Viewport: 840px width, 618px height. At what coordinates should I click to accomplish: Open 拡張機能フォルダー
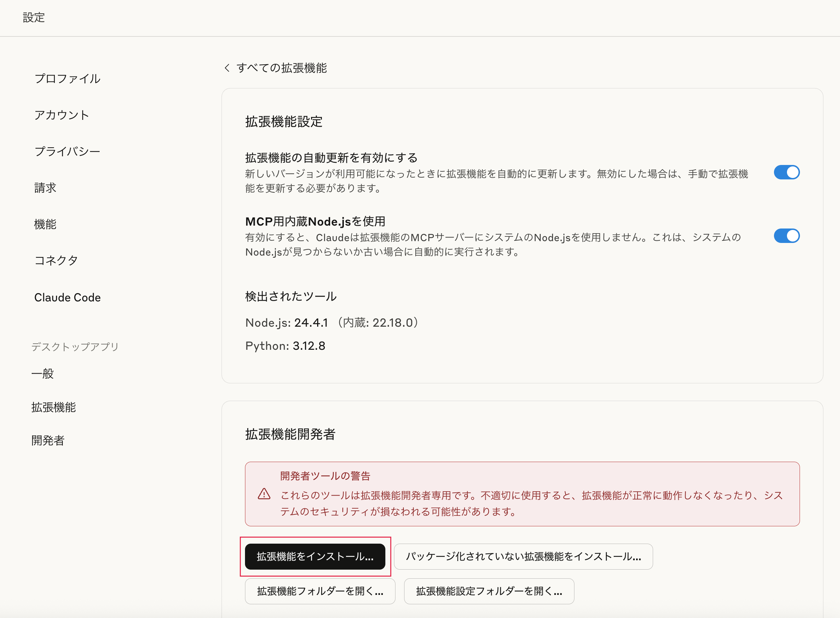click(320, 591)
